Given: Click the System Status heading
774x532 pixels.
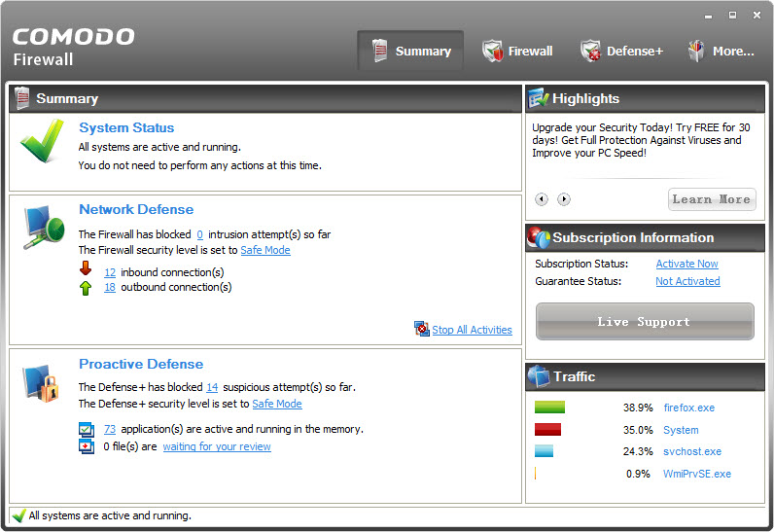Looking at the screenshot, I should [126, 127].
